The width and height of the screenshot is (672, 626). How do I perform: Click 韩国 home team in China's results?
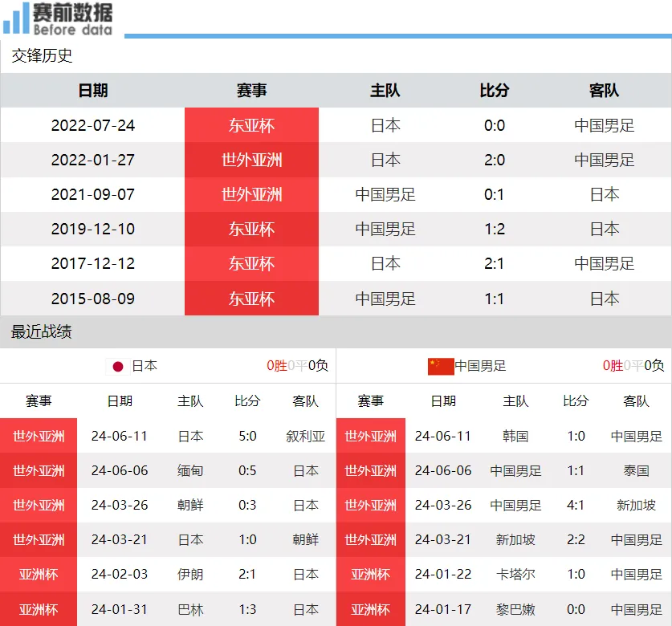point(515,436)
